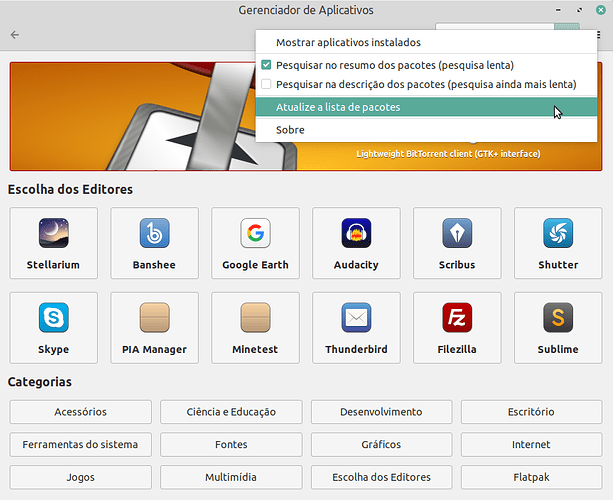Click the Thunderbird label text
The image size is (613, 500).
(x=356, y=349)
